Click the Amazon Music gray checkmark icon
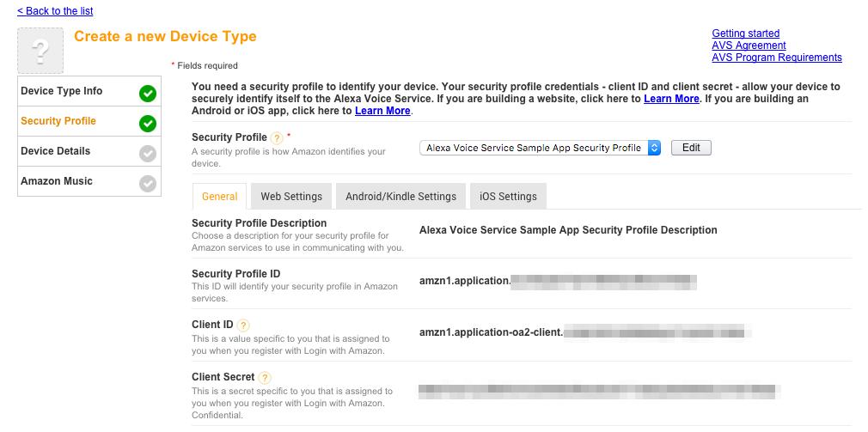 pyautogui.click(x=148, y=183)
